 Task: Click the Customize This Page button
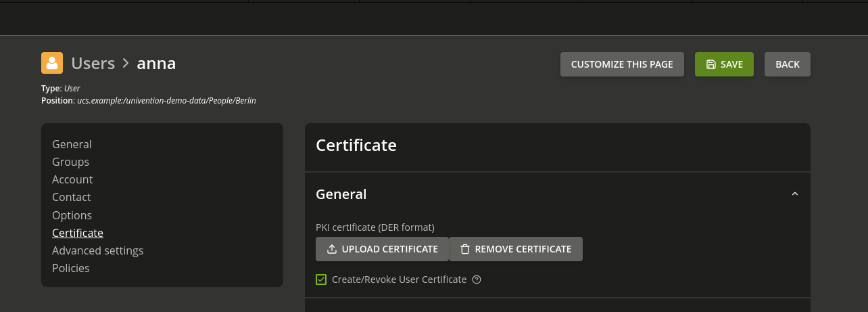[x=622, y=64]
